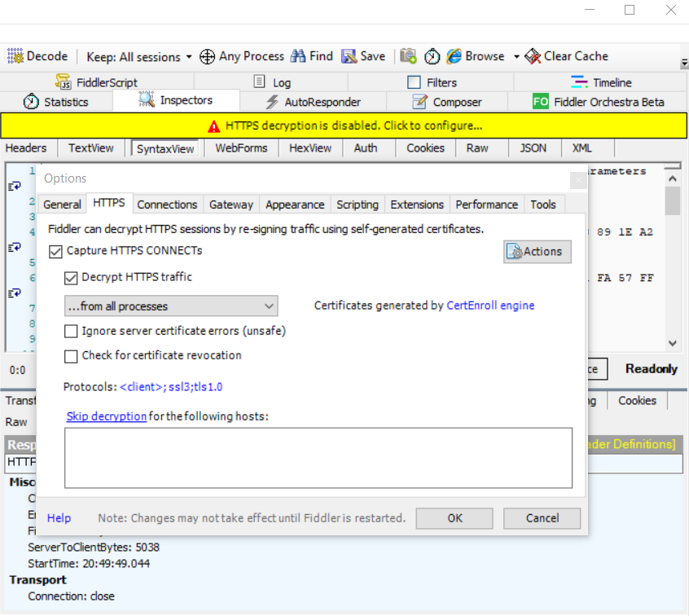This screenshot has height=616, width=689.
Task: Open the Performance options tab
Action: tap(486, 205)
